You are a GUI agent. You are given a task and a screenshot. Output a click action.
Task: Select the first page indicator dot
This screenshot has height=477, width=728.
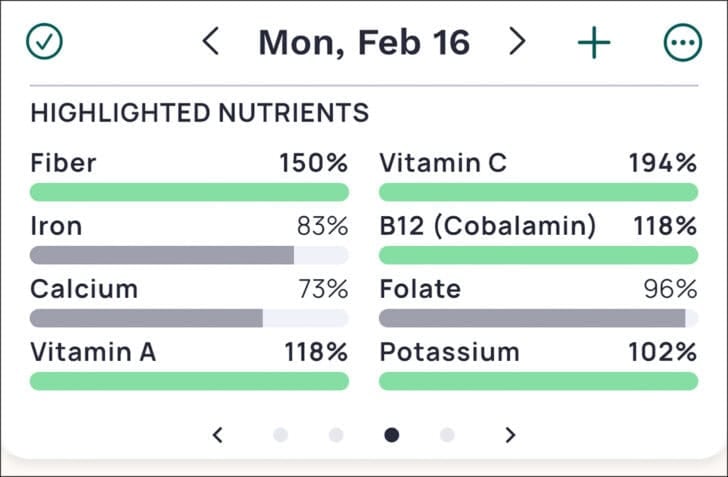[x=281, y=435]
